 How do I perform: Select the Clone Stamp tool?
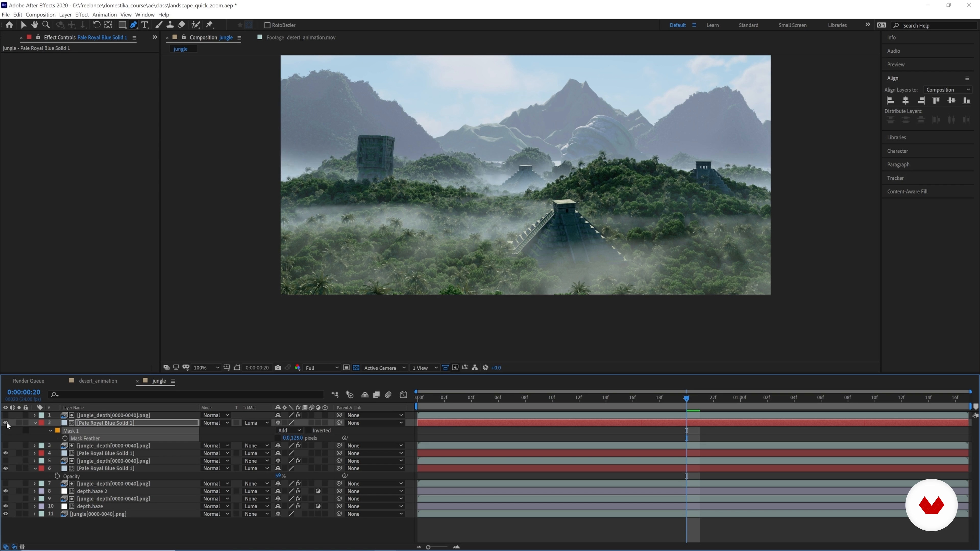click(x=170, y=25)
